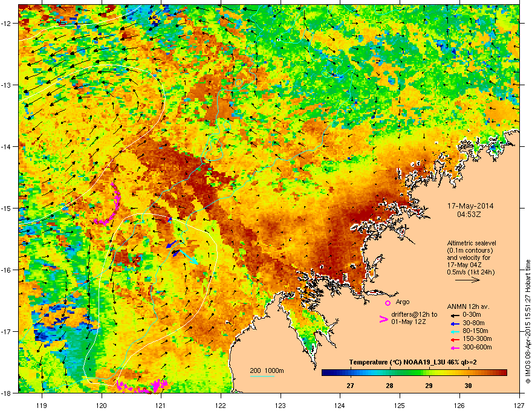Viewport: 532px width, 411px height.
Task: Click the magenta Argo circle legend symbol
Action: coord(388,303)
